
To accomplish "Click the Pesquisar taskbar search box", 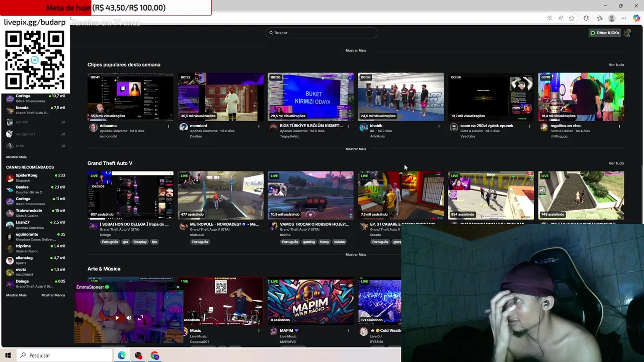I will point(65,355).
